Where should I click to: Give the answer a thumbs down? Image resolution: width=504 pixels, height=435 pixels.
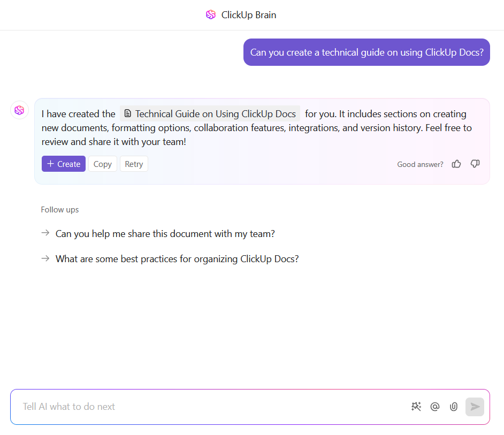pos(475,164)
